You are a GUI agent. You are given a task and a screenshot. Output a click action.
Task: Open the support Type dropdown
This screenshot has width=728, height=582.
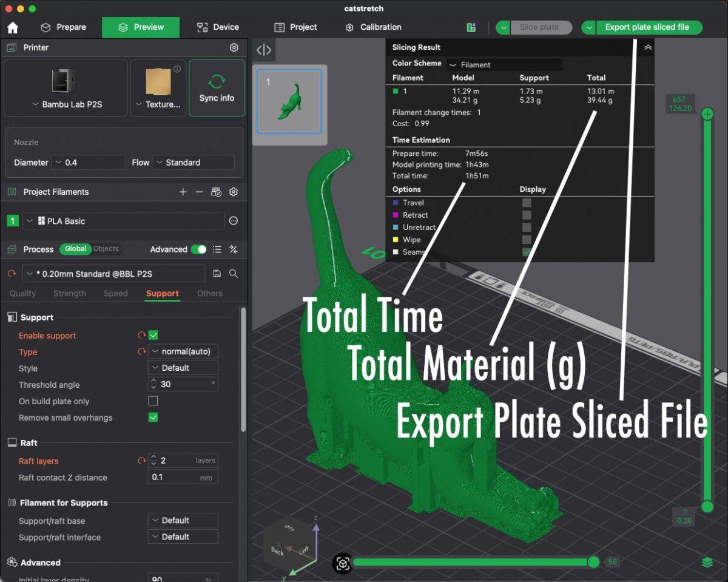coord(183,351)
